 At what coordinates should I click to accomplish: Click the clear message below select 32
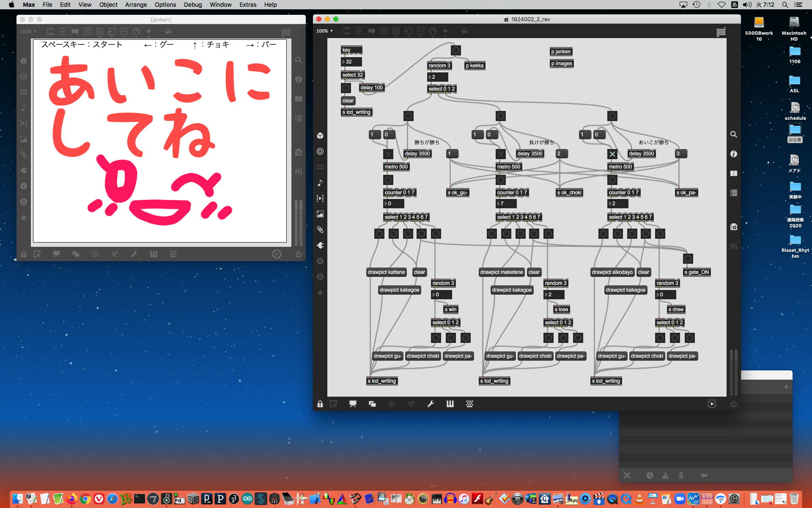[348, 101]
